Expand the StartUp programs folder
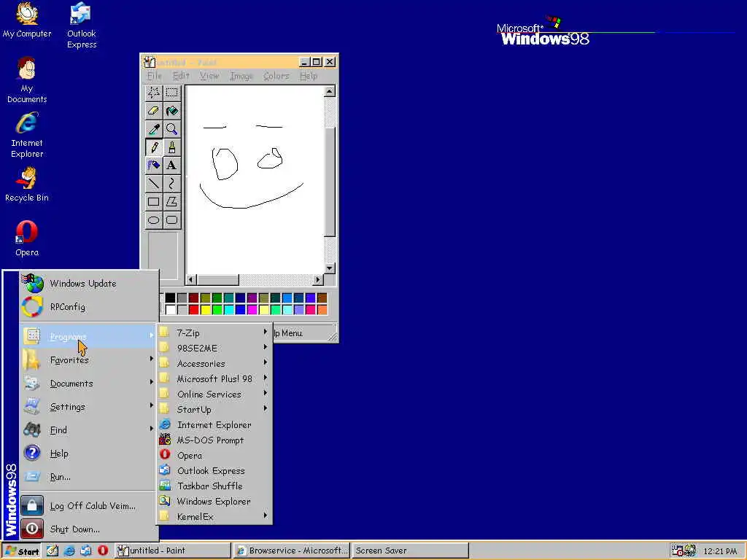The image size is (747, 560). pyautogui.click(x=214, y=410)
